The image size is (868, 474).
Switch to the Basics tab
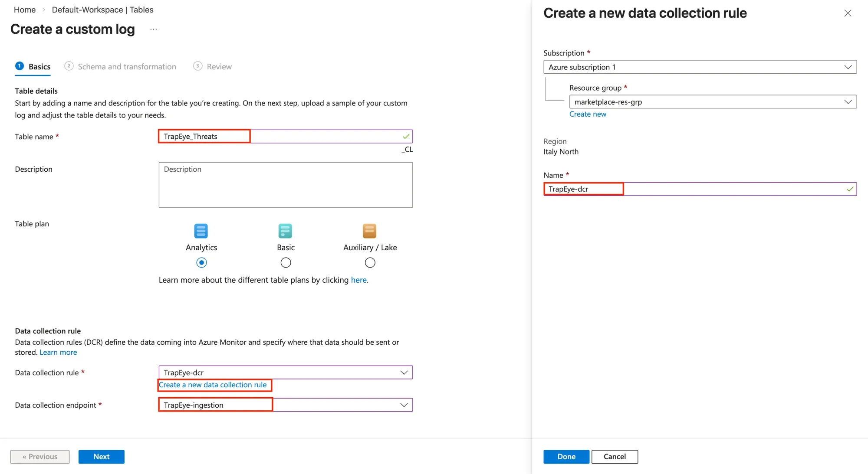pos(33,66)
